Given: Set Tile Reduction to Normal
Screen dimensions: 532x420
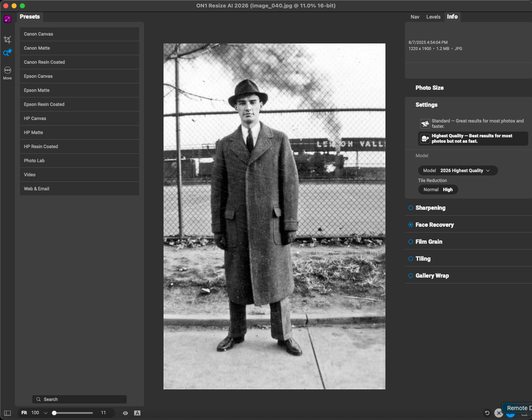Looking at the screenshot, I should pyautogui.click(x=431, y=190).
